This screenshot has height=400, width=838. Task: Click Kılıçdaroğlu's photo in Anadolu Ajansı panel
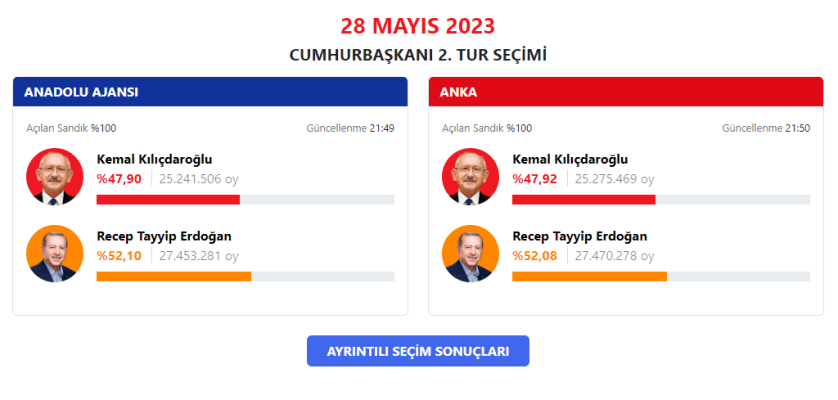click(55, 176)
